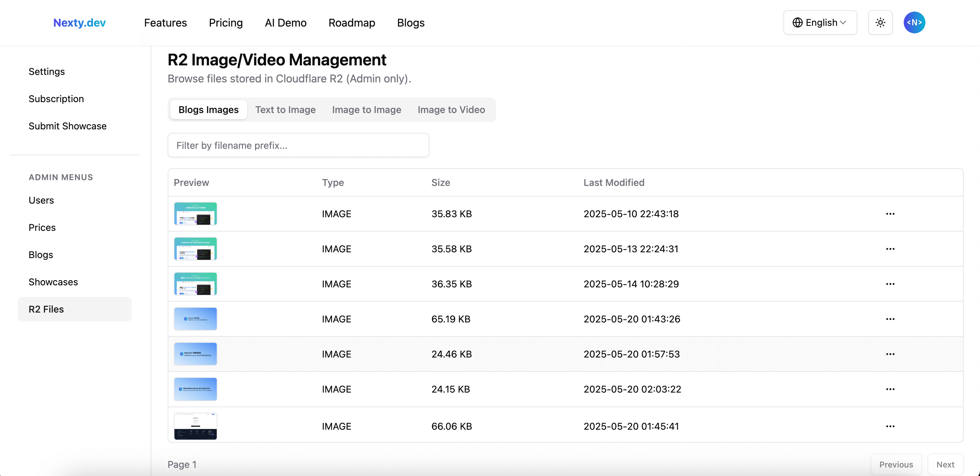Open the first image preview thumbnail

tap(195, 214)
